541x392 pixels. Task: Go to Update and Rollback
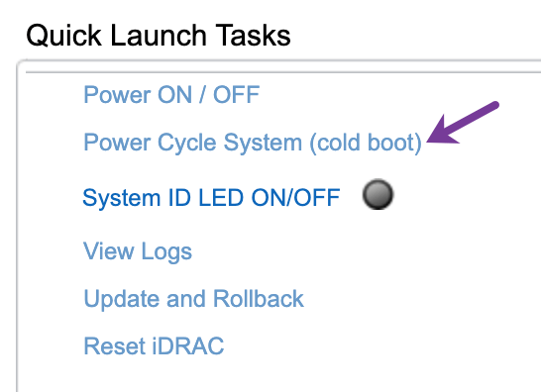tap(193, 299)
